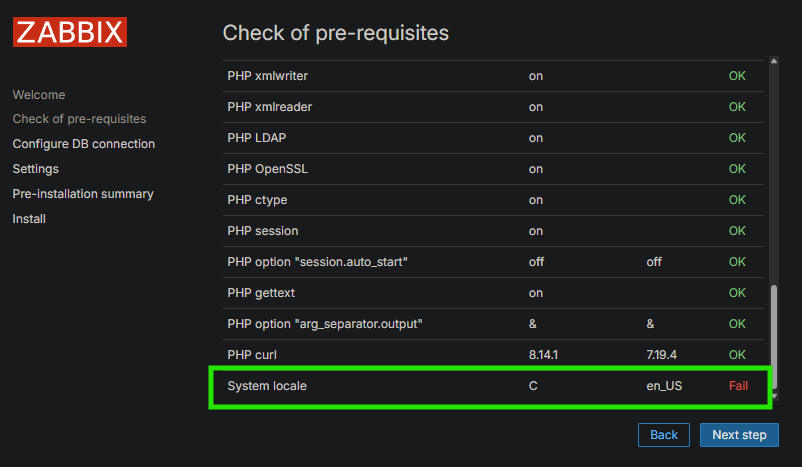Click the Check of pre-requisites heading

[335, 33]
